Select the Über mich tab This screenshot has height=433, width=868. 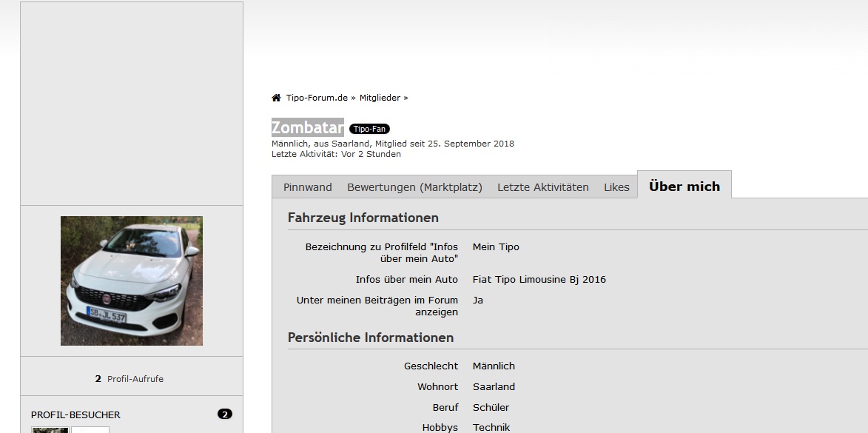point(684,187)
